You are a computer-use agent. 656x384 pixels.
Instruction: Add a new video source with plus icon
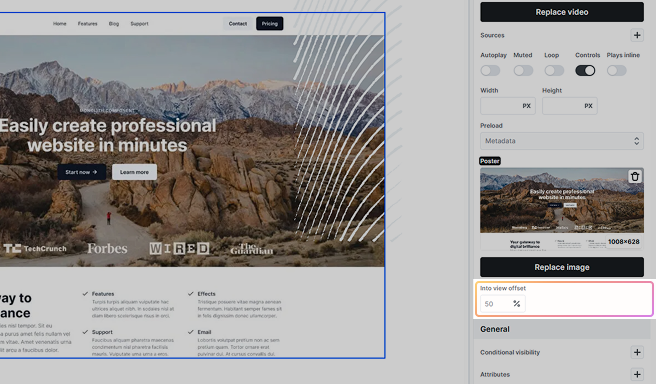637,35
